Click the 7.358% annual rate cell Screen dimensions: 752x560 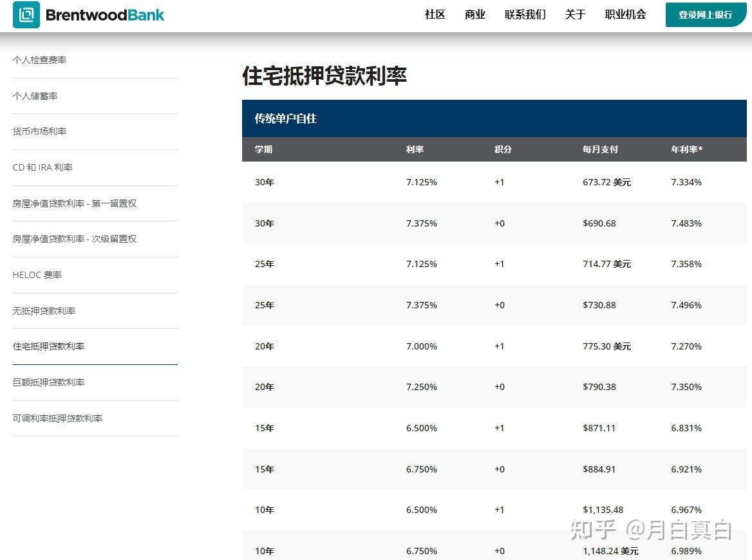[686, 264]
